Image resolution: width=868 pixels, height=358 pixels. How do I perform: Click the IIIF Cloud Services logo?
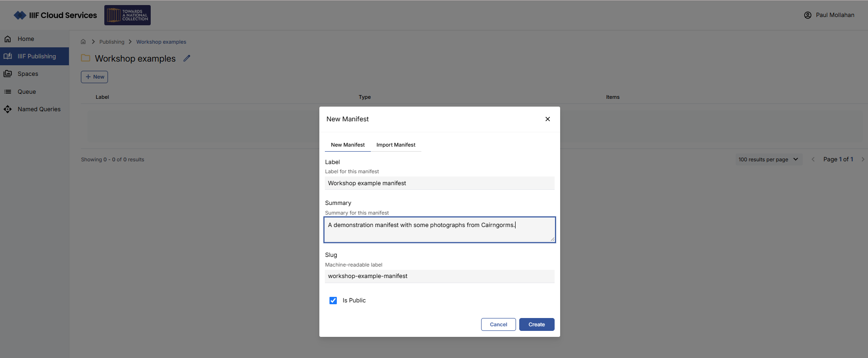pyautogui.click(x=56, y=15)
